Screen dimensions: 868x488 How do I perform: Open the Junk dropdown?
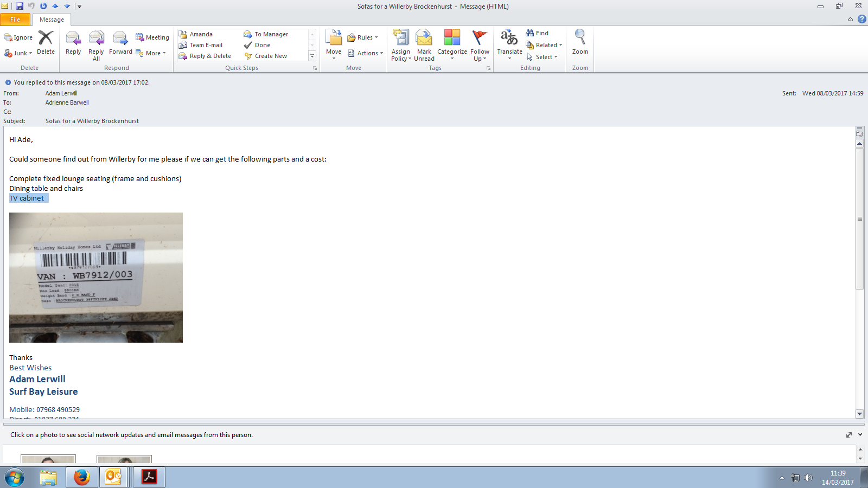click(x=18, y=53)
